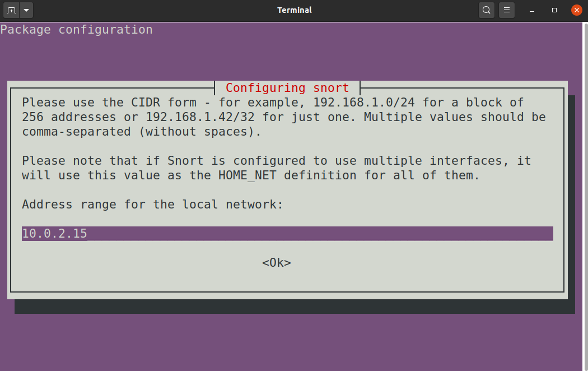588x371 pixels.
Task: Click 'Address range for the local network:' label
Action: point(152,205)
